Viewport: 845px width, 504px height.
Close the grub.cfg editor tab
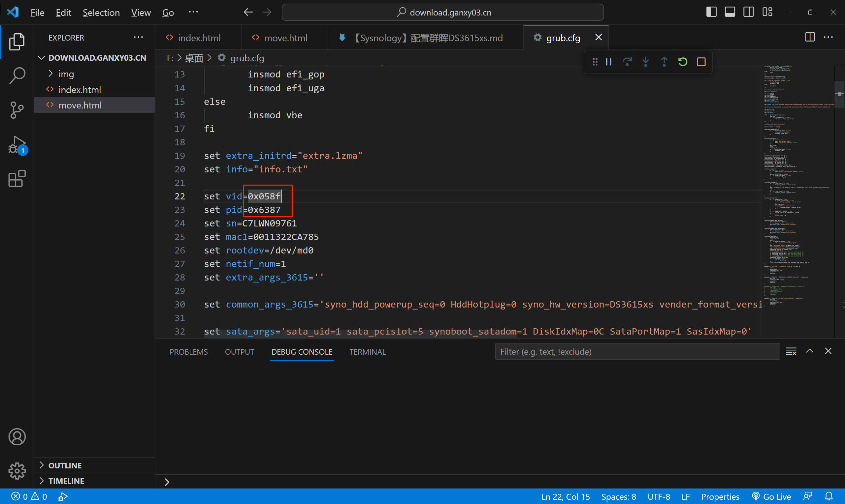(599, 37)
